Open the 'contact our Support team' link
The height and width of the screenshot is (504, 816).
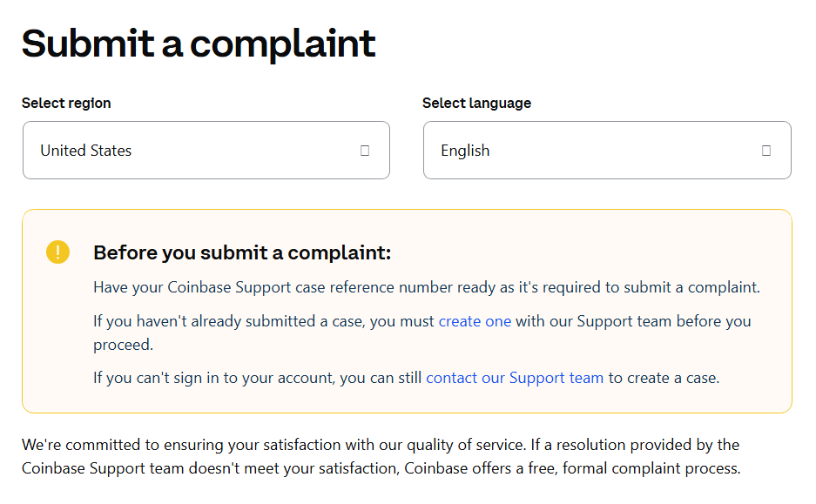click(x=514, y=378)
